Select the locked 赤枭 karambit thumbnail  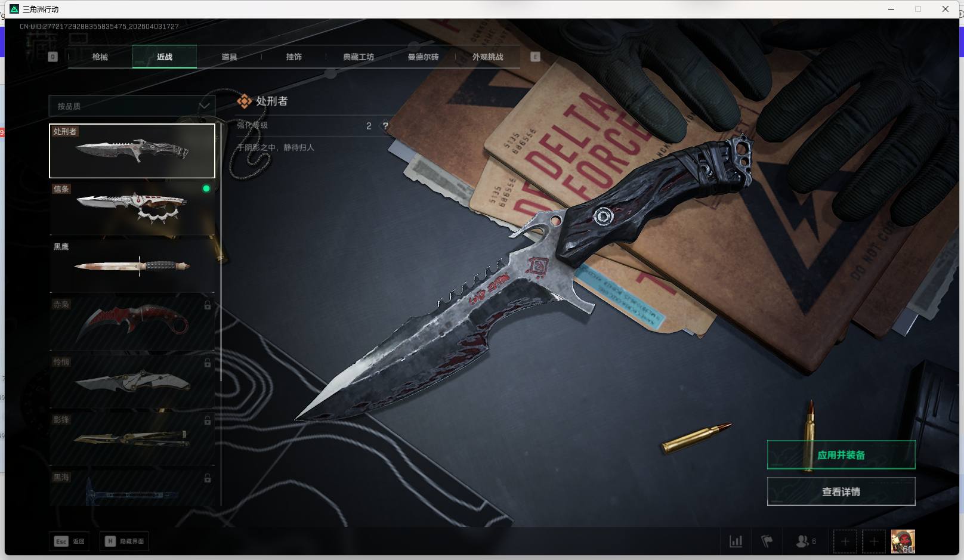(132, 324)
